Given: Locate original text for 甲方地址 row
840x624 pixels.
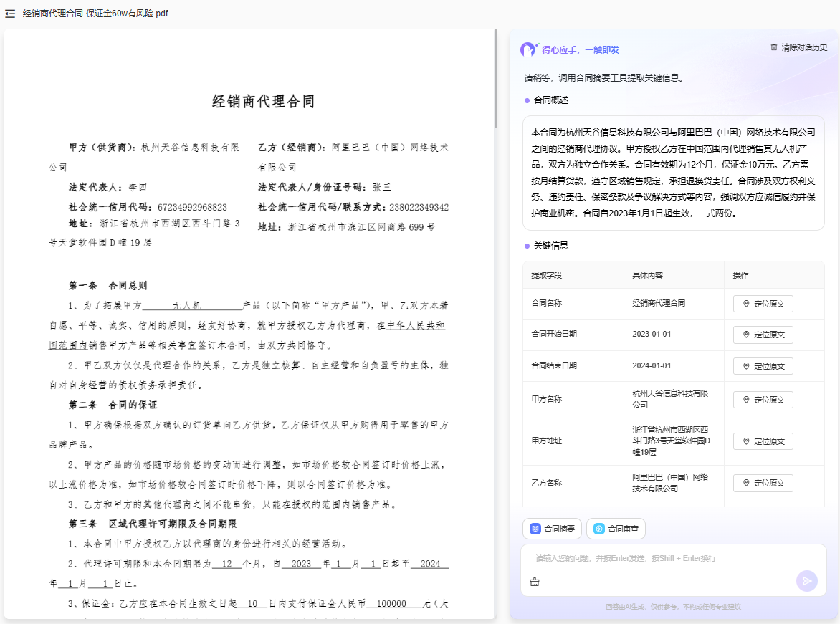Looking at the screenshot, I should pyautogui.click(x=763, y=441).
